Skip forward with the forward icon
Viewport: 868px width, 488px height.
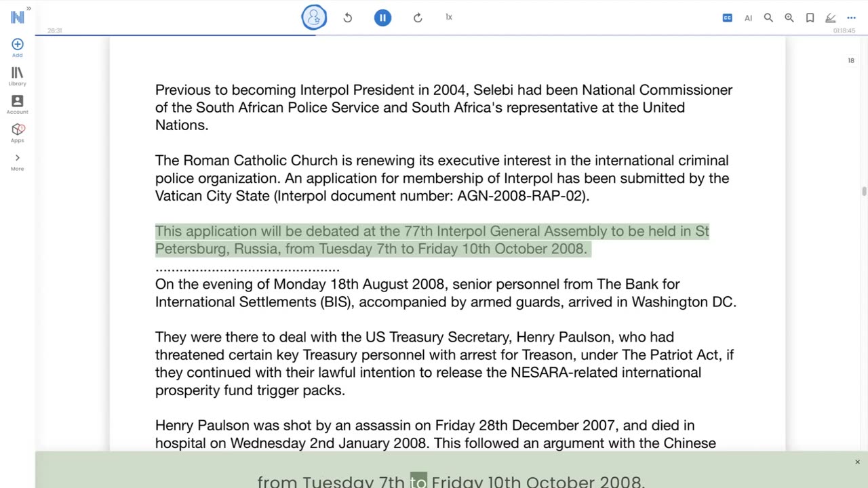(418, 18)
